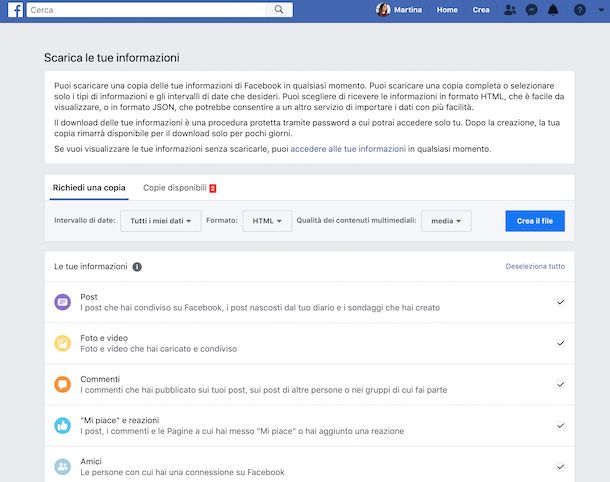
Task: Open Martina's profile name link
Action: coord(408,10)
